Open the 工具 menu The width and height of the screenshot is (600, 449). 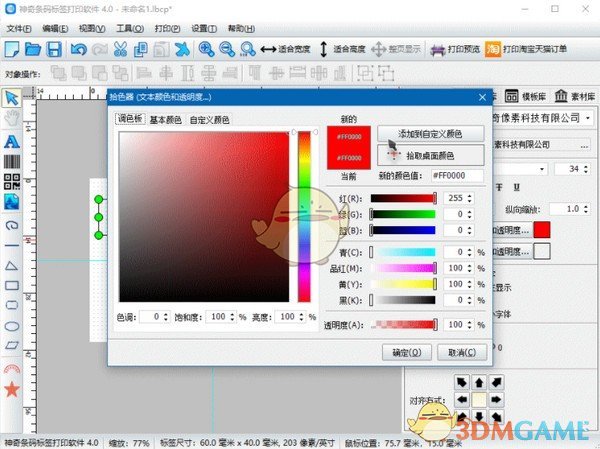(x=129, y=28)
